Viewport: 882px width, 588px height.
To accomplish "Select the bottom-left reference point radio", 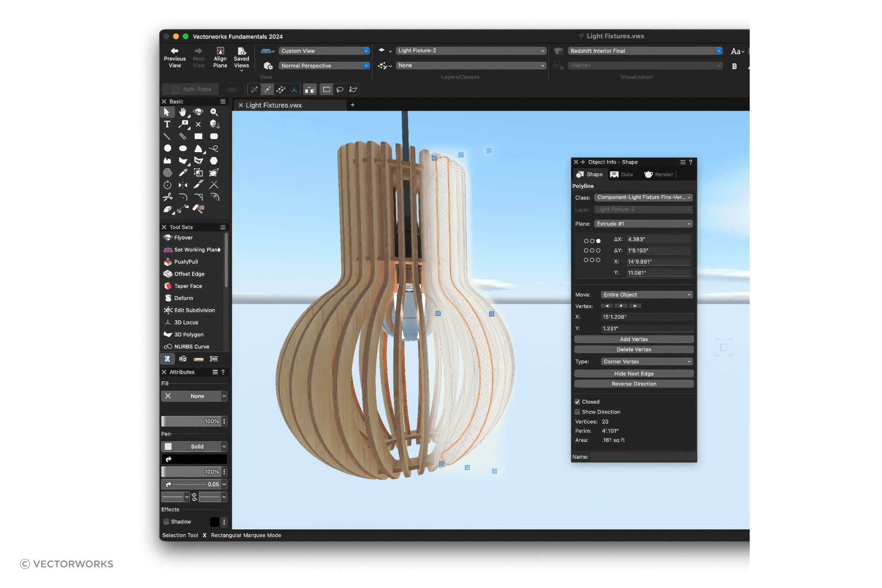I will tap(586, 260).
